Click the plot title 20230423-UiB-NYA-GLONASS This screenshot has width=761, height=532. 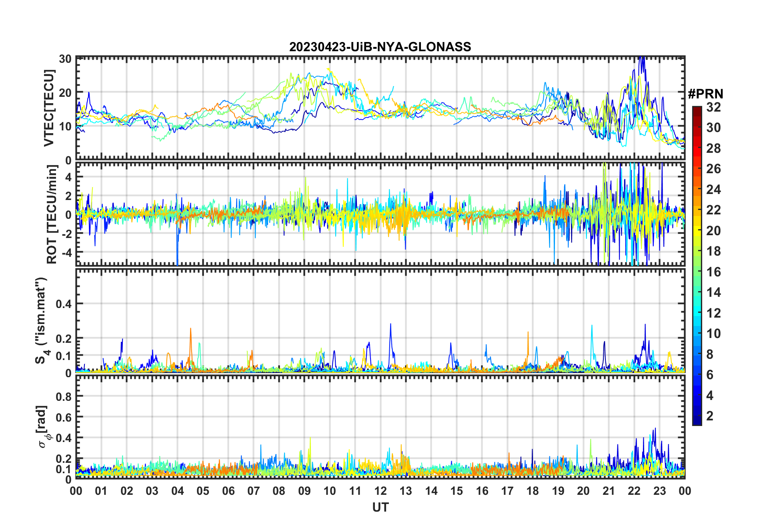point(380,47)
